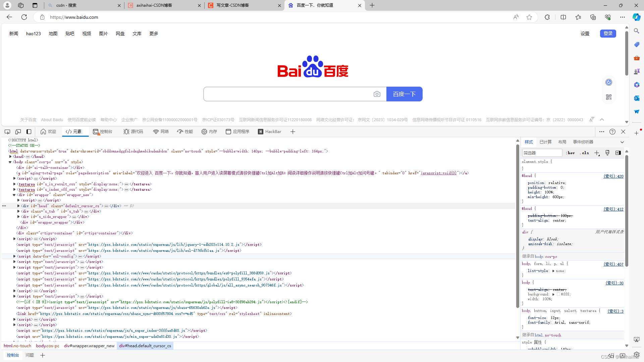Select the element inspector picker tool
Image resolution: width=644 pixels, height=362 pixels.
coord(7,132)
